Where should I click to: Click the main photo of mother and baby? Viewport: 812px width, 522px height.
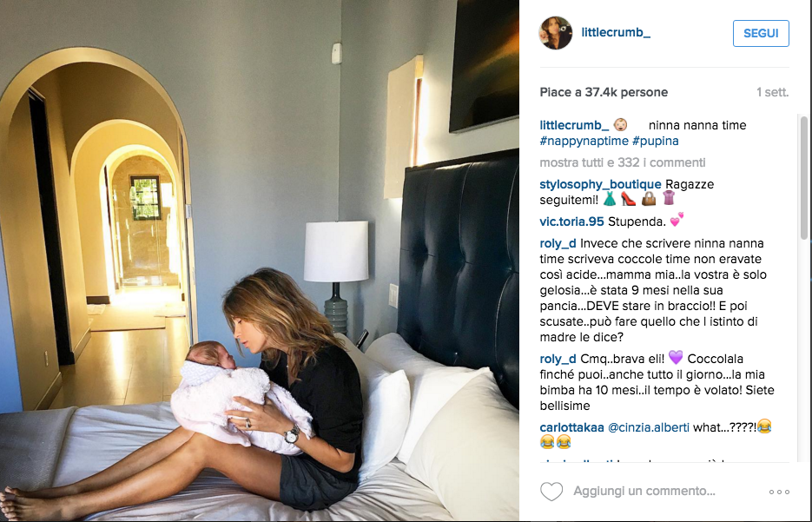pos(260,261)
